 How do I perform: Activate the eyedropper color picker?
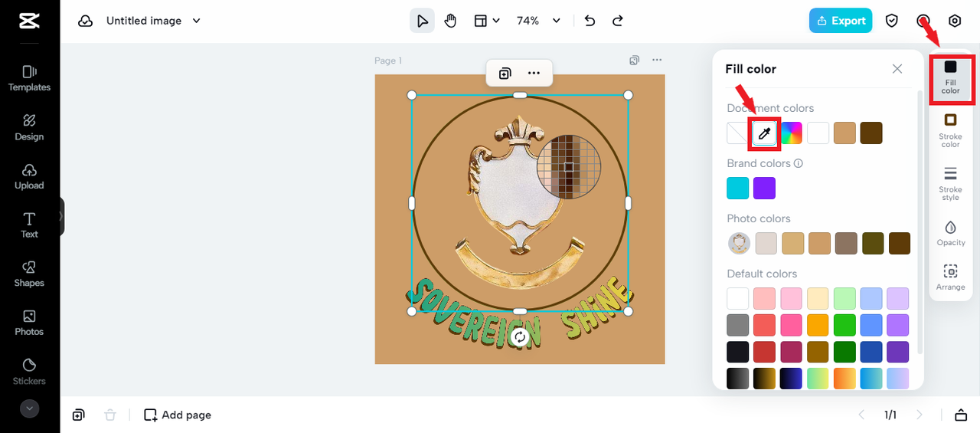(x=764, y=133)
